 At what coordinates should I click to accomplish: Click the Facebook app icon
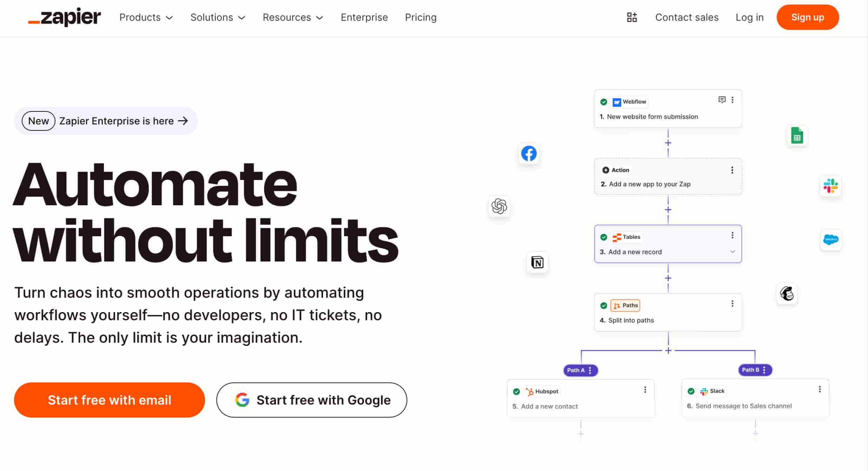529,154
